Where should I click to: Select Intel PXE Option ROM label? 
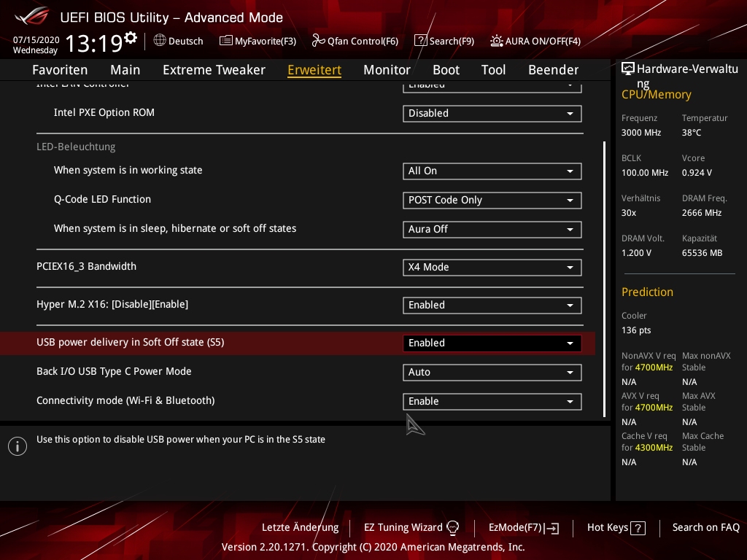coord(104,112)
